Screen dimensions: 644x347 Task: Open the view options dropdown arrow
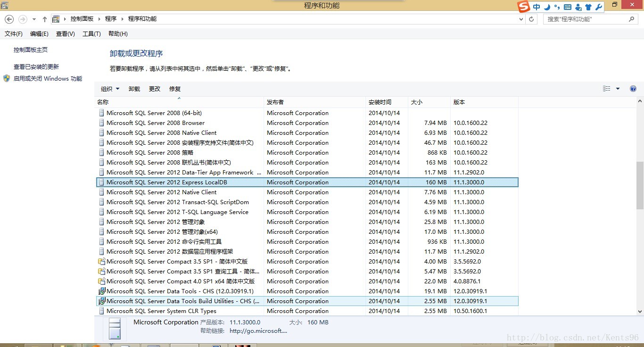point(618,89)
